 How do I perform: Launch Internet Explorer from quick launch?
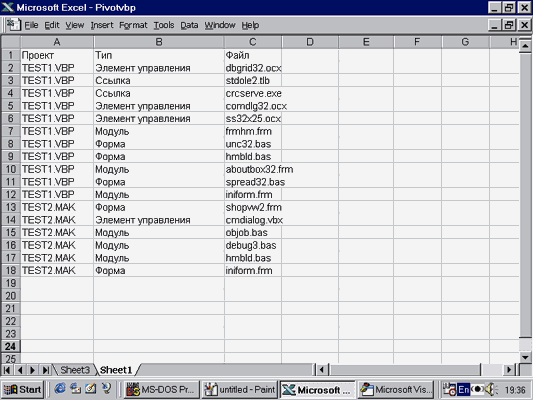pyautogui.click(x=60, y=388)
